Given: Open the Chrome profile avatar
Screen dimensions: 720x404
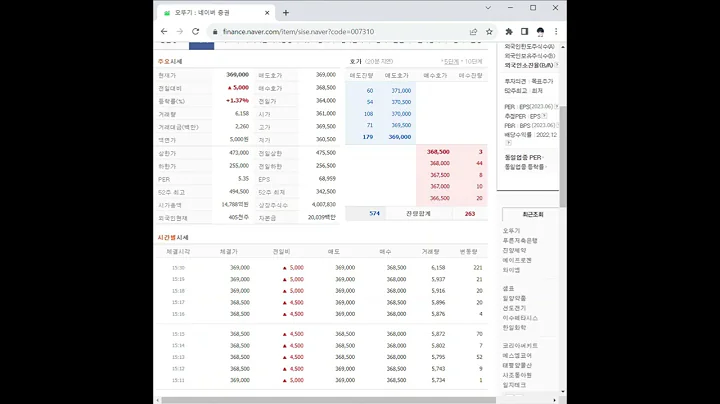Looking at the screenshot, I should [540, 32].
